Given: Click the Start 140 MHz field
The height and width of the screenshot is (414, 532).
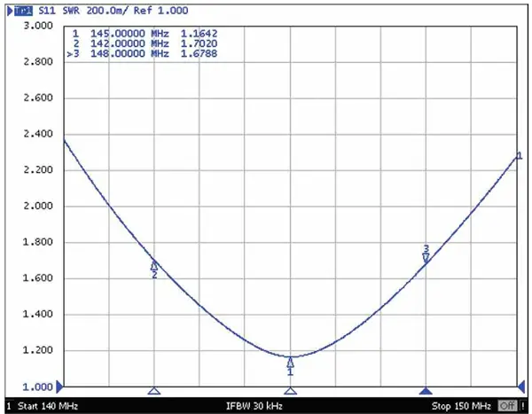Looking at the screenshot, I should (x=44, y=405).
